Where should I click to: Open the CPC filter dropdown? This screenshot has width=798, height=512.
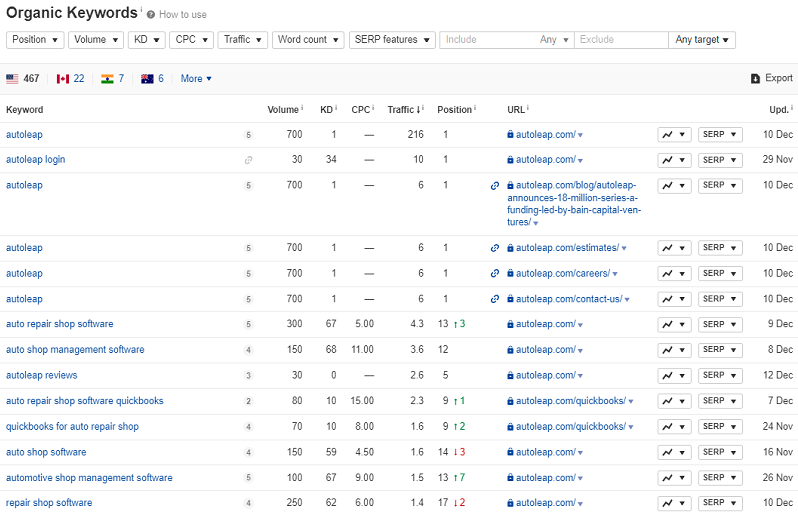pos(191,40)
